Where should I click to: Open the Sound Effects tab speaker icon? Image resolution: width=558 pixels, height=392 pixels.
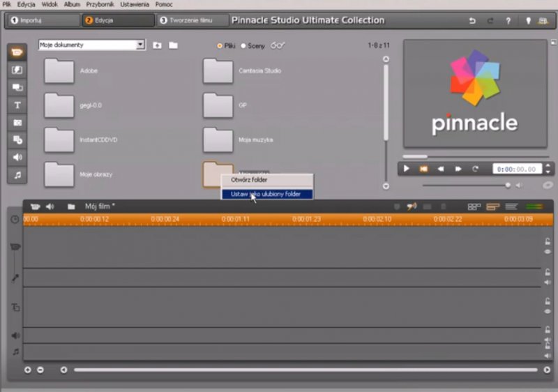coord(17,157)
